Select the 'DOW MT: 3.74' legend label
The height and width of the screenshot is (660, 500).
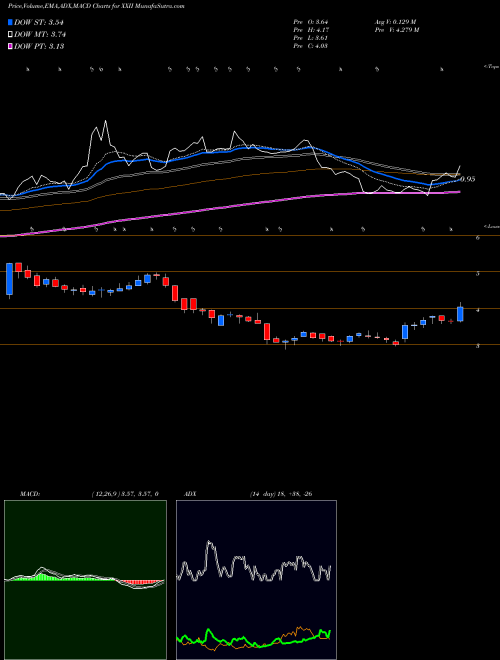click(x=40, y=34)
